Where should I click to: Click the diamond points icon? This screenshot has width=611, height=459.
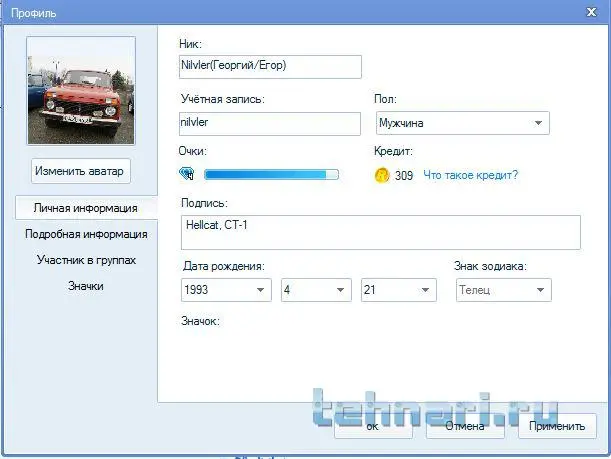coord(187,174)
